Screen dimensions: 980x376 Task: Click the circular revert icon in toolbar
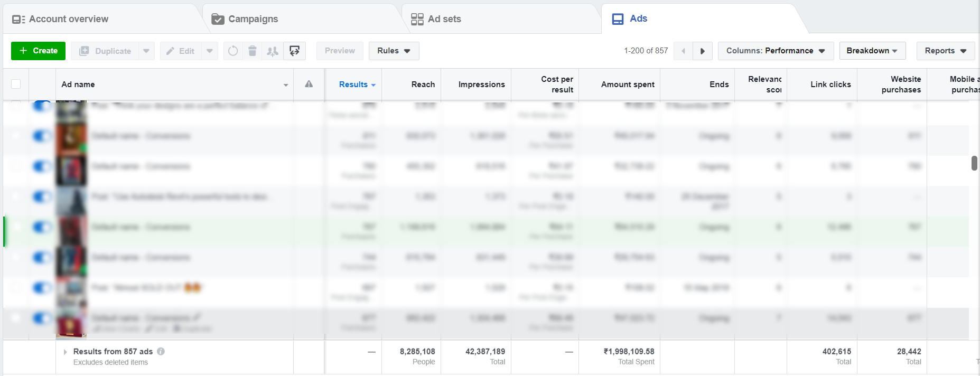pos(233,51)
